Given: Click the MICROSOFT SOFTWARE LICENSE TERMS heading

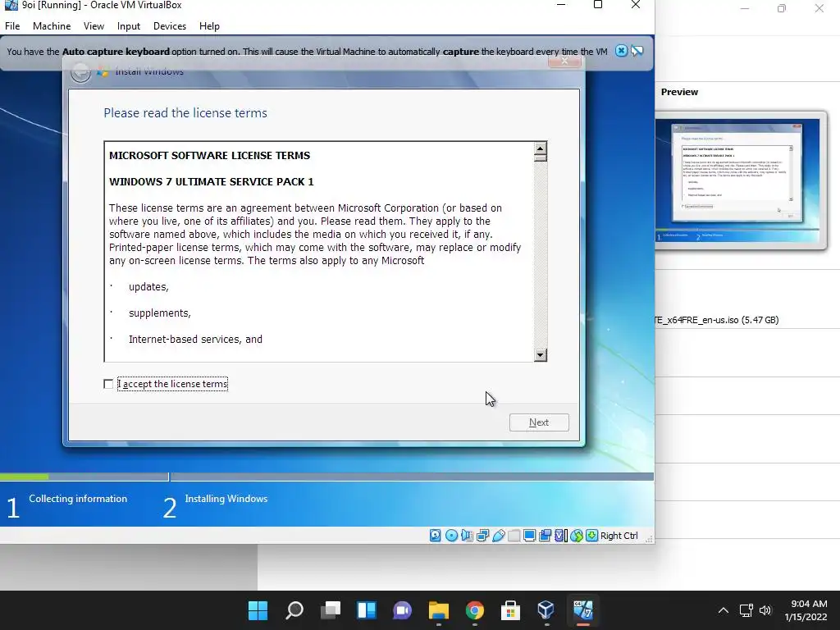Looking at the screenshot, I should [x=209, y=155].
